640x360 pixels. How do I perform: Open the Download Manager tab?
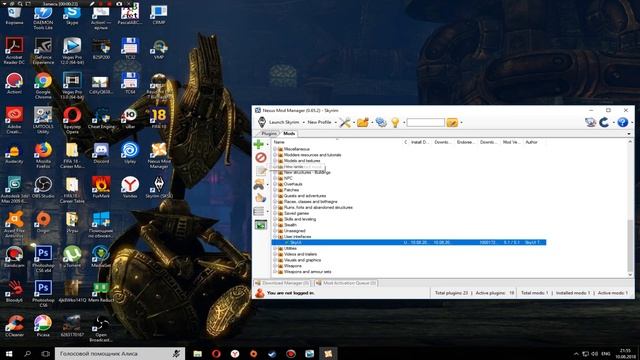pos(282,283)
